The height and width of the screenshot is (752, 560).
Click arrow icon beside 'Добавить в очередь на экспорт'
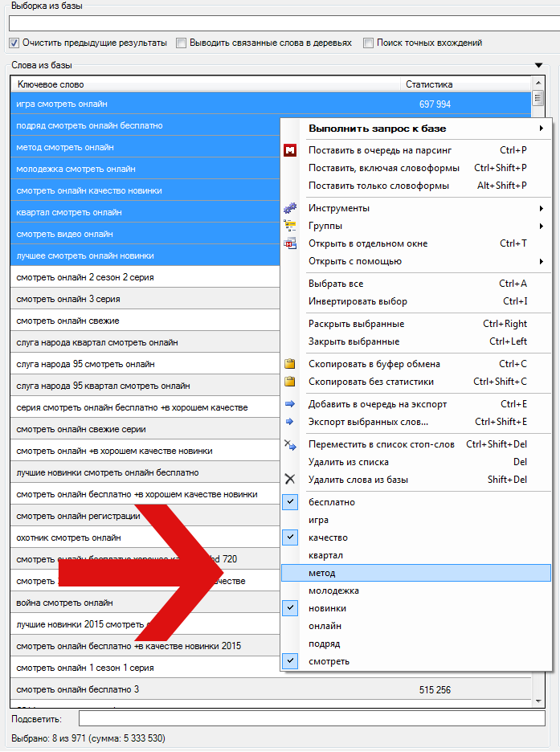290,404
